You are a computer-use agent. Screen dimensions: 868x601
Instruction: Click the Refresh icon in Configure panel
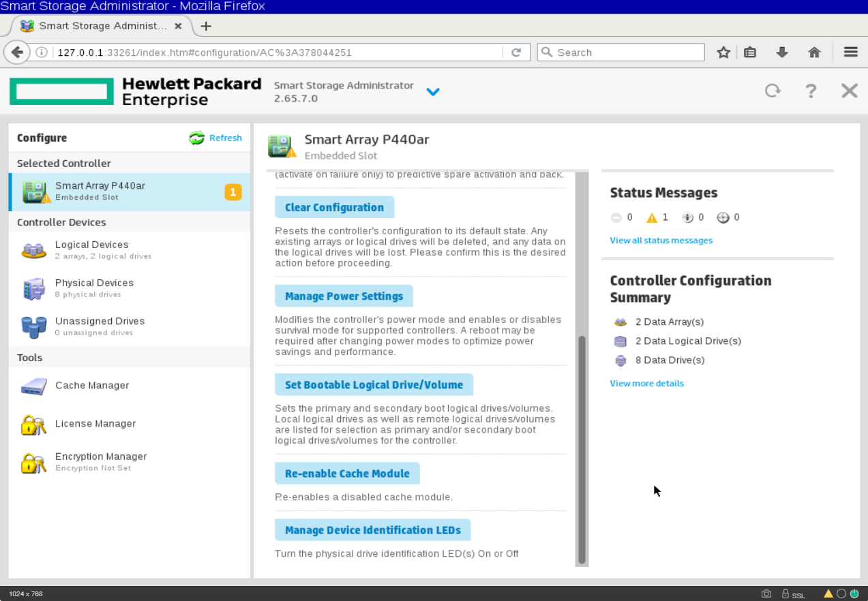197,138
